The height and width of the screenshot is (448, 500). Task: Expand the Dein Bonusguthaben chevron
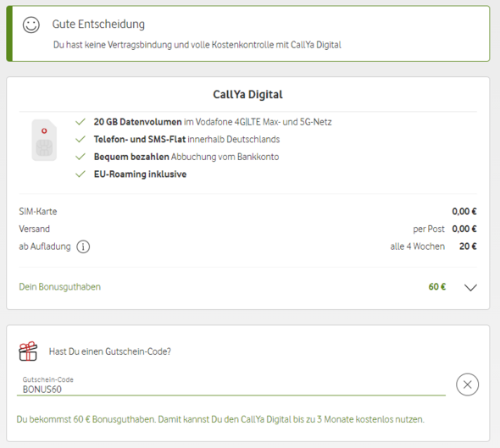[470, 287]
